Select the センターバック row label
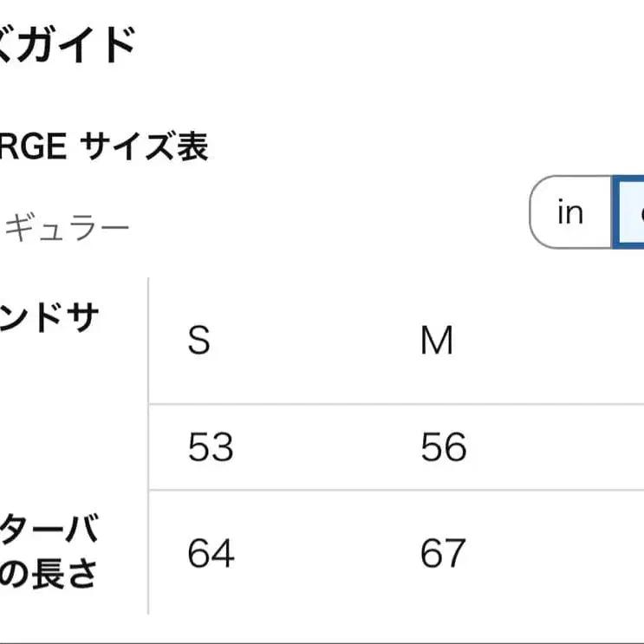 click(49, 529)
